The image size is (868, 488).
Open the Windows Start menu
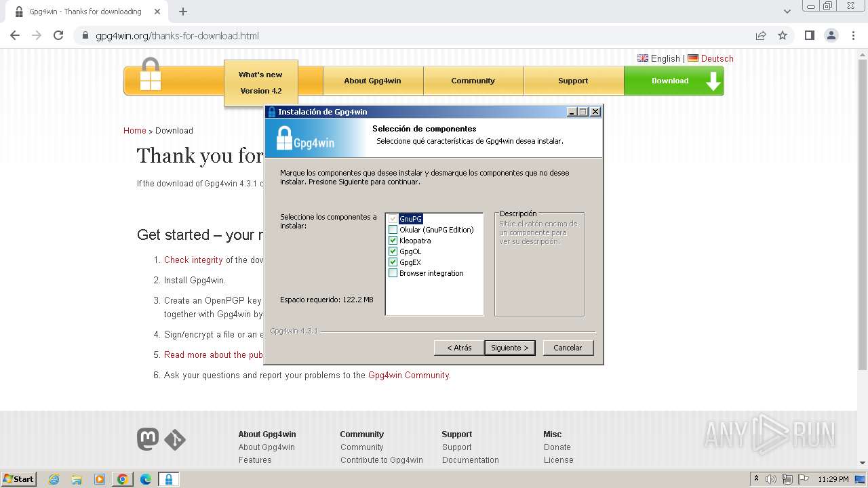[x=19, y=479]
